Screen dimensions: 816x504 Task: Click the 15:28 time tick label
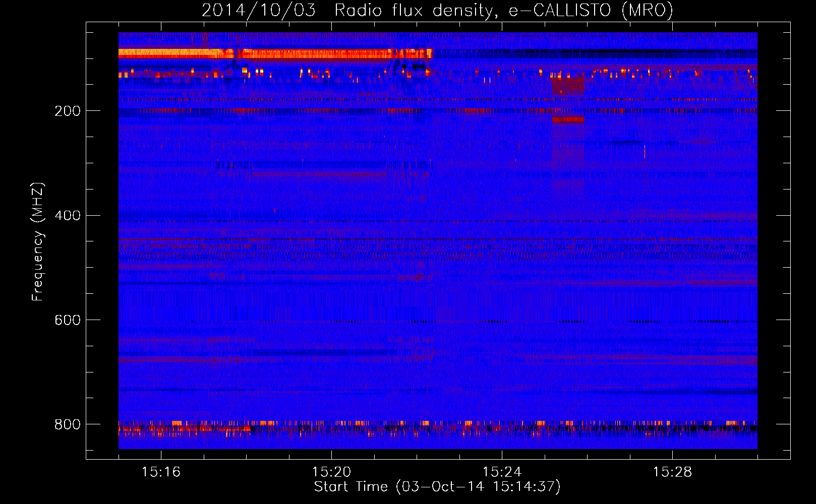(x=672, y=472)
